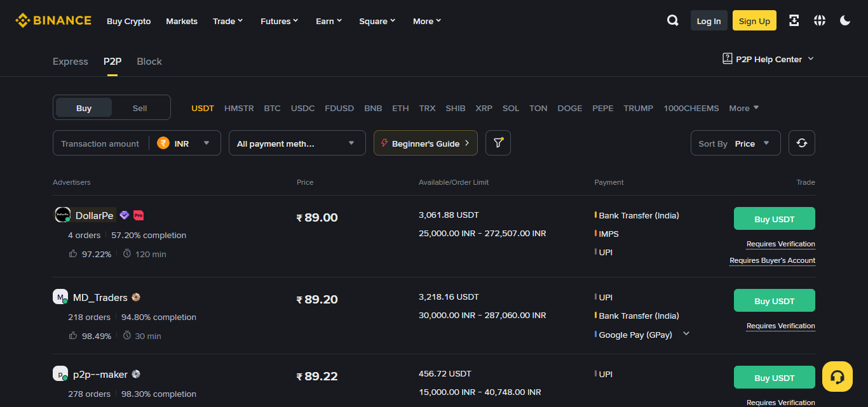
Task: Click Beginner's Guide button
Action: pos(426,143)
